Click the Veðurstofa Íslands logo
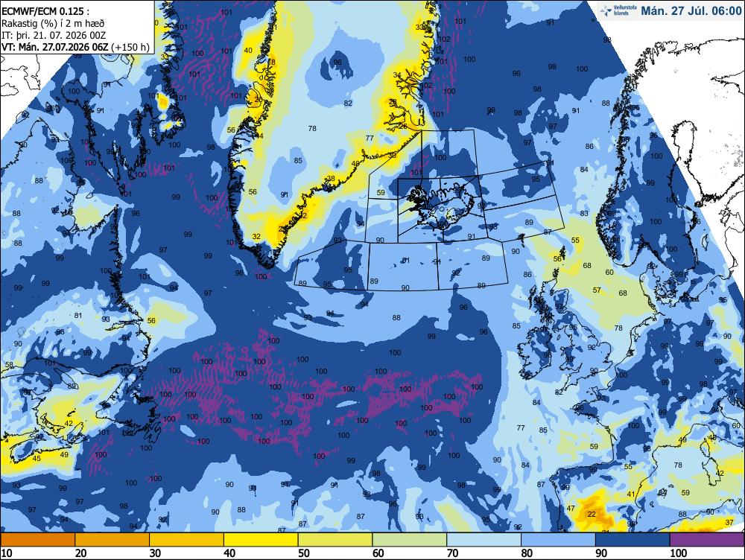 [618, 10]
